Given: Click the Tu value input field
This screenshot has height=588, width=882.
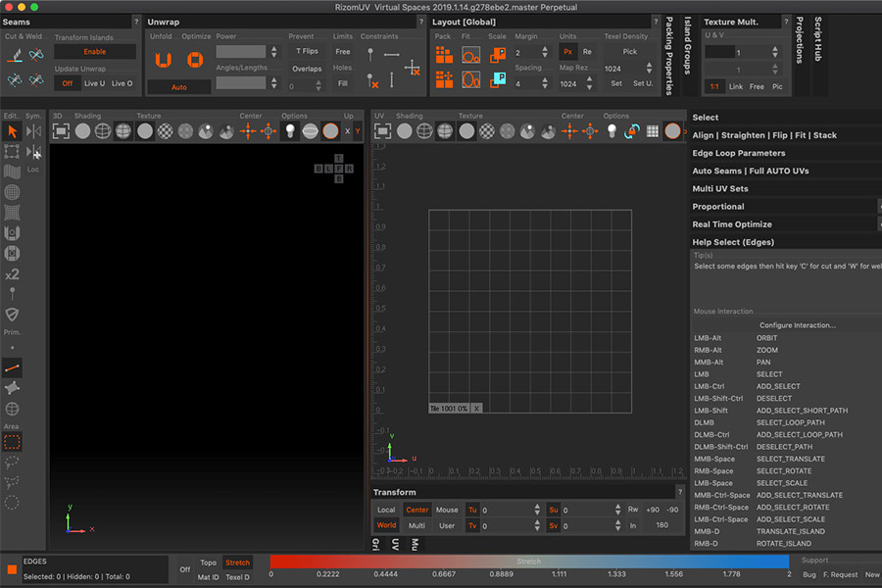Looking at the screenshot, I should (x=507, y=510).
